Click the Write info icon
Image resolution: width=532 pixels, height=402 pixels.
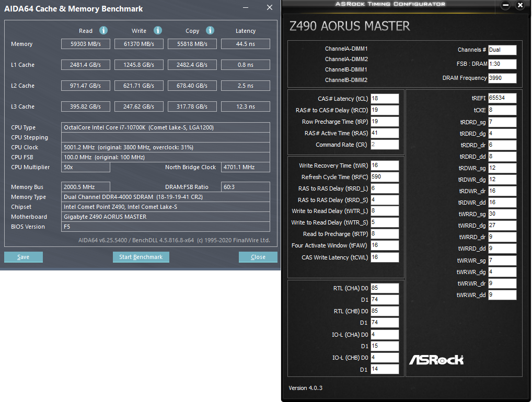tap(158, 30)
